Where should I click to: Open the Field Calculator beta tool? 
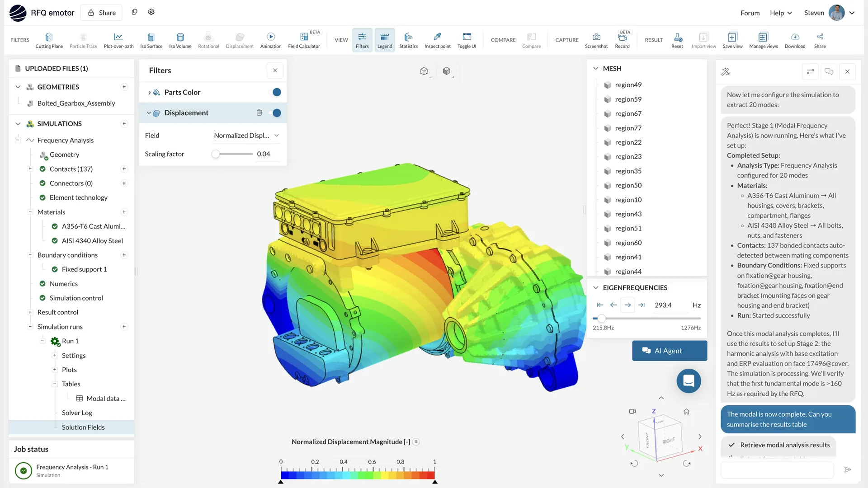[x=304, y=40]
